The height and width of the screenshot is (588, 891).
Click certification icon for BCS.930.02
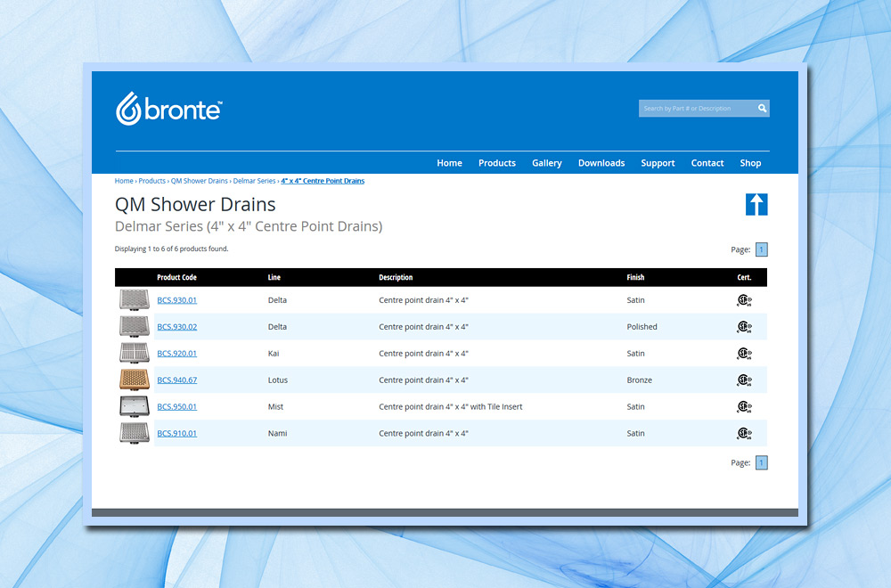click(744, 327)
